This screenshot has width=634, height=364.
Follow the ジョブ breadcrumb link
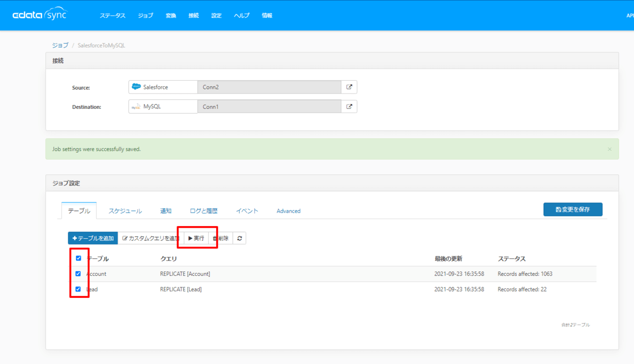pos(60,45)
